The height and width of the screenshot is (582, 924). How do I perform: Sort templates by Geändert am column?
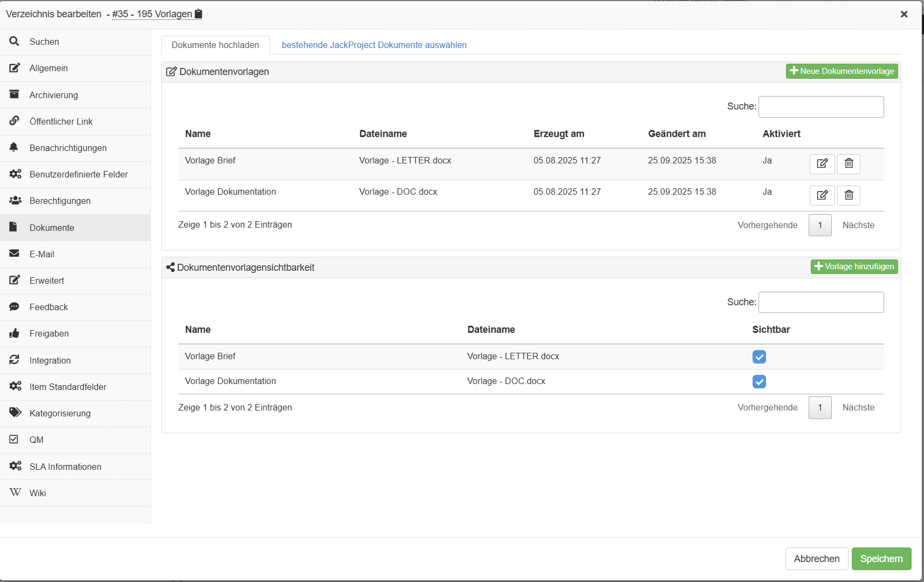(677, 134)
